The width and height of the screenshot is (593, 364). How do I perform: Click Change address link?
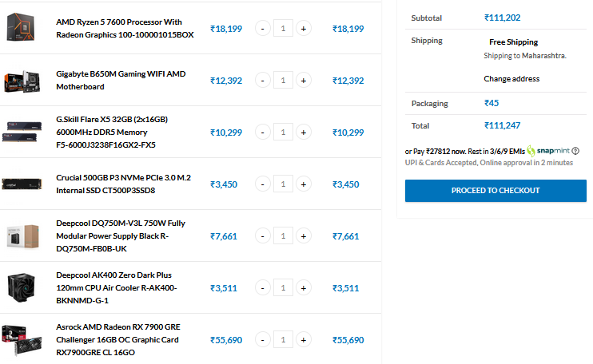point(511,79)
